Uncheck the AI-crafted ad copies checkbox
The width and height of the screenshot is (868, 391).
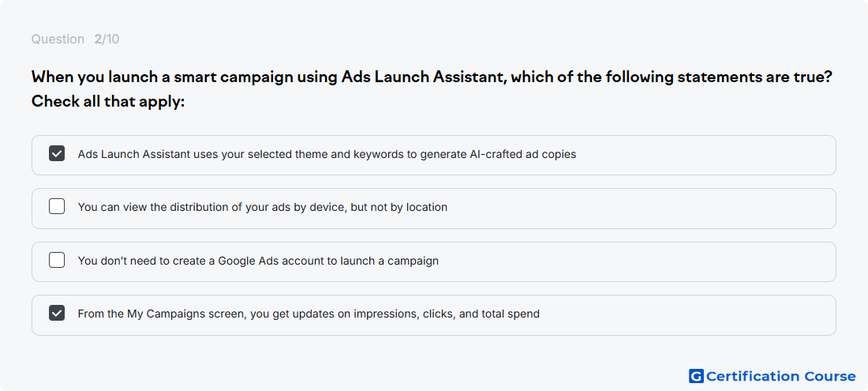pyautogui.click(x=57, y=154)
